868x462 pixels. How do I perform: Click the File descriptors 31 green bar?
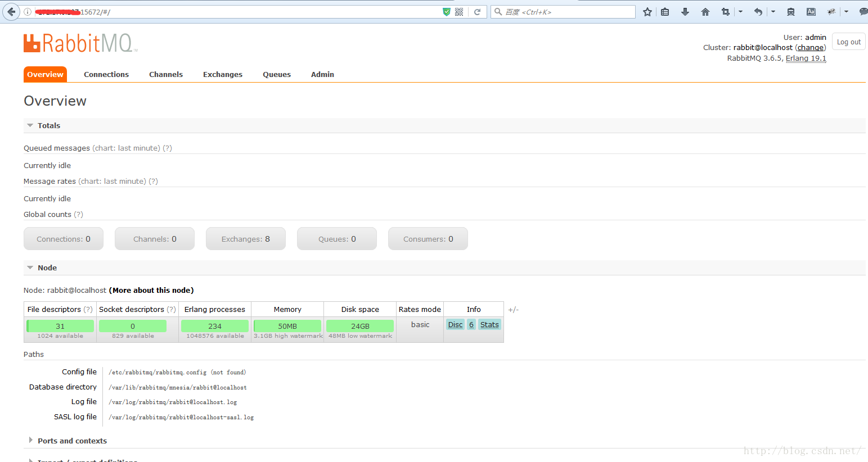[x=60, y=326]
